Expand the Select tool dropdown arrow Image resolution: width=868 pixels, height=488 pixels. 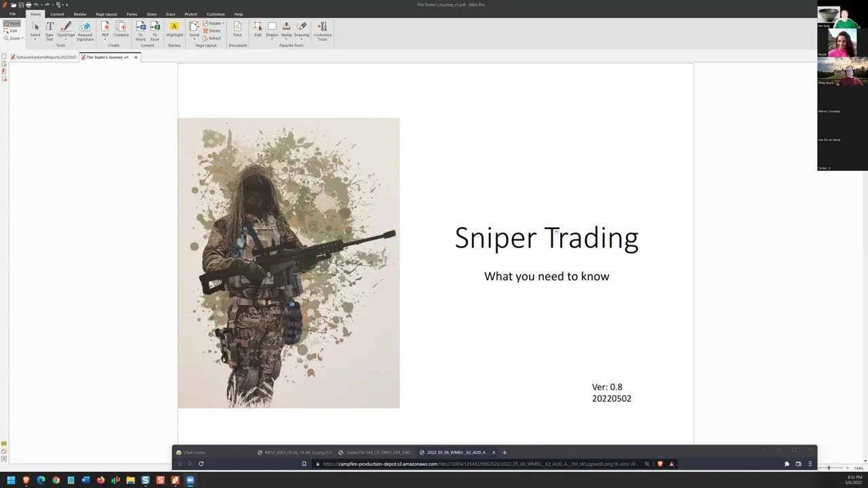tap(35, 39)
